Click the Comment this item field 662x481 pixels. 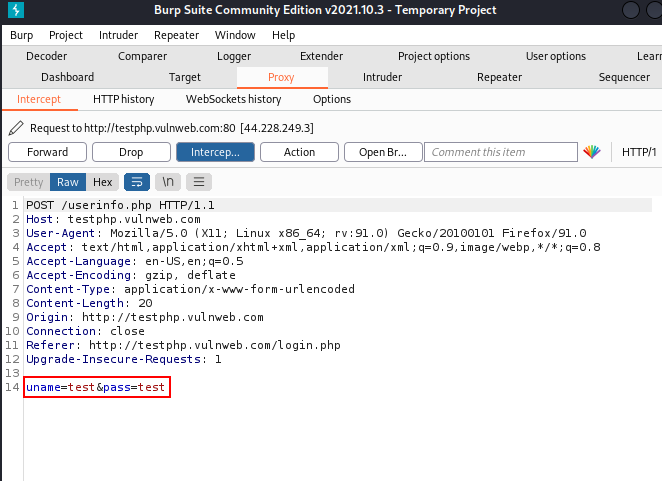pos(501,152)
